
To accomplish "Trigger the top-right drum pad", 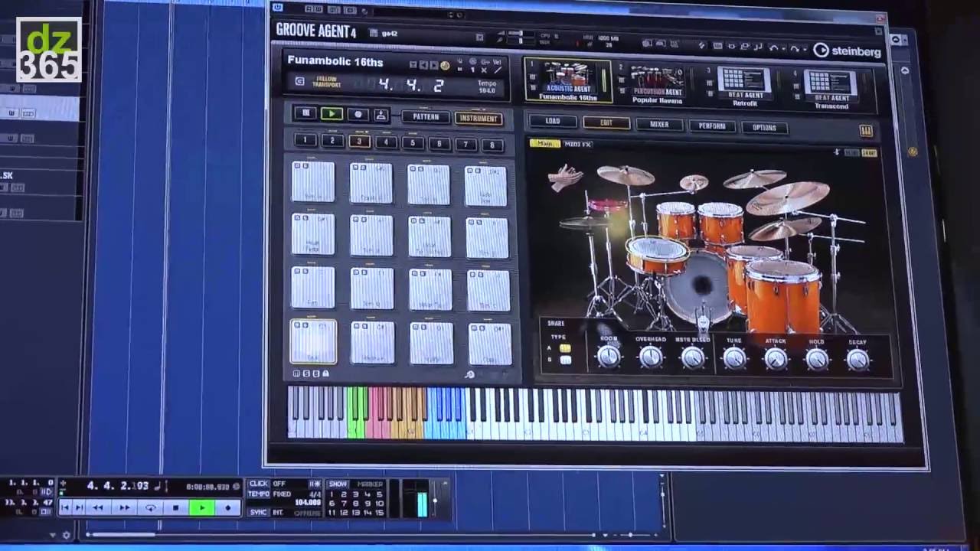I will point(486,186).
